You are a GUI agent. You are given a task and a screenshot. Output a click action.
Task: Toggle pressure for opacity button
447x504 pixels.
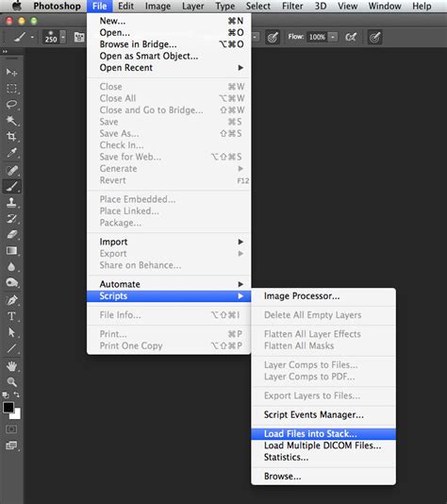point(273,38)
